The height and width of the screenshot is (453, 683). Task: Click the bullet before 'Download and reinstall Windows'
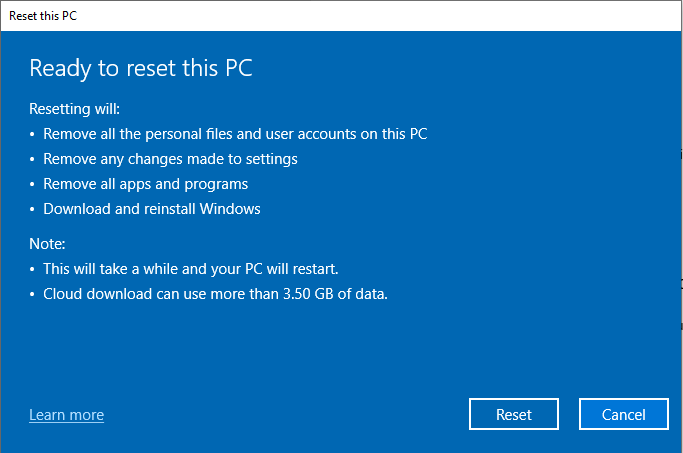pyautogui.click(x=32, y=210)
